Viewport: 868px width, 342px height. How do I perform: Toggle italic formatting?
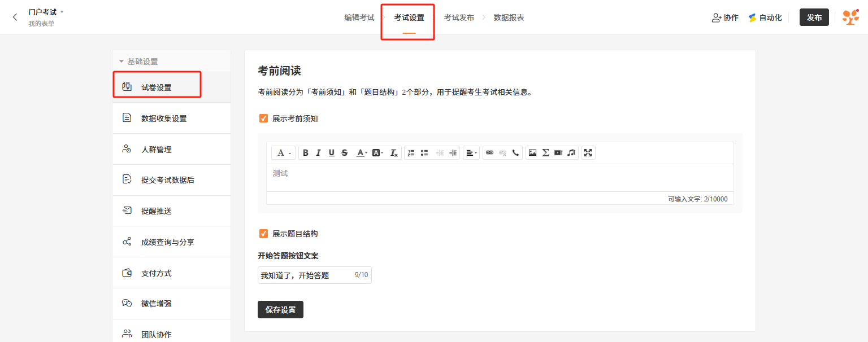(x=319, y=153)
